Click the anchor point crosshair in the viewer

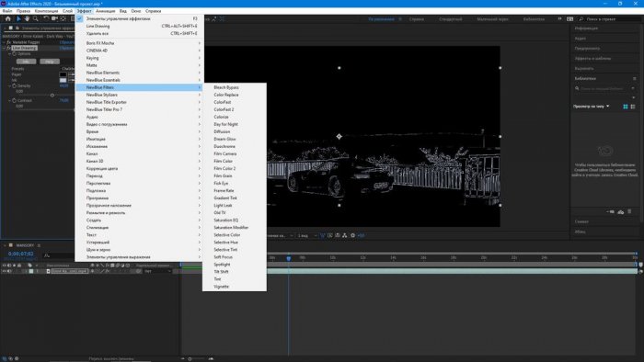click(339, 137)
